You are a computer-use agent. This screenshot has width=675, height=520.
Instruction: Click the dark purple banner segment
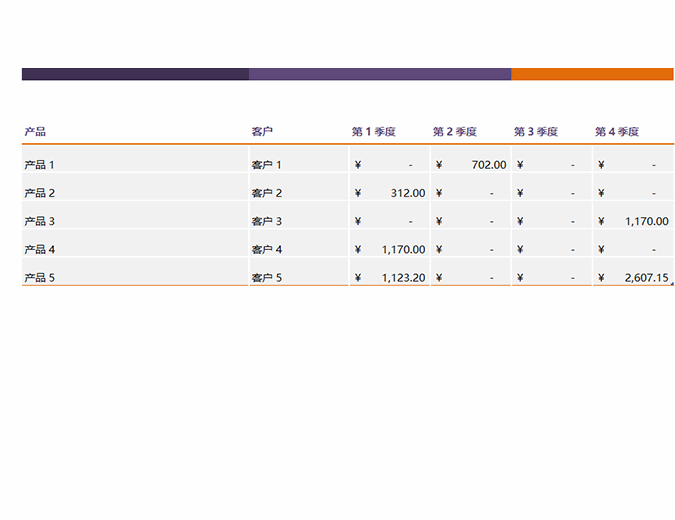(135, 74)
